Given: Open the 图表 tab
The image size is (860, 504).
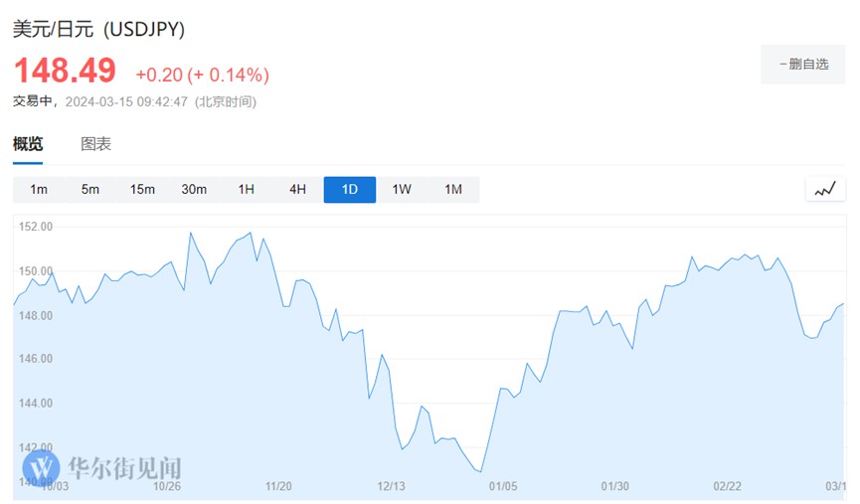Looking at the screenshot, I should (95, 144).
